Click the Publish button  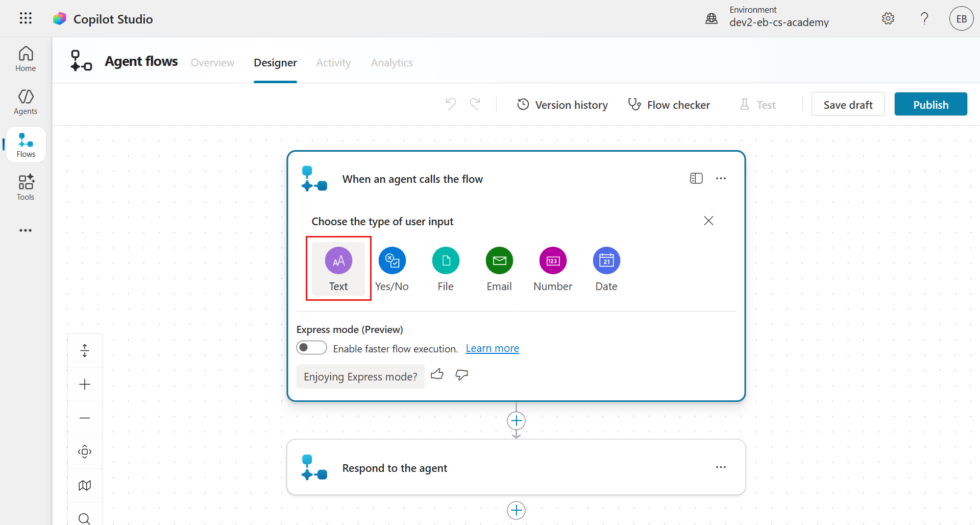pos(930,105)
